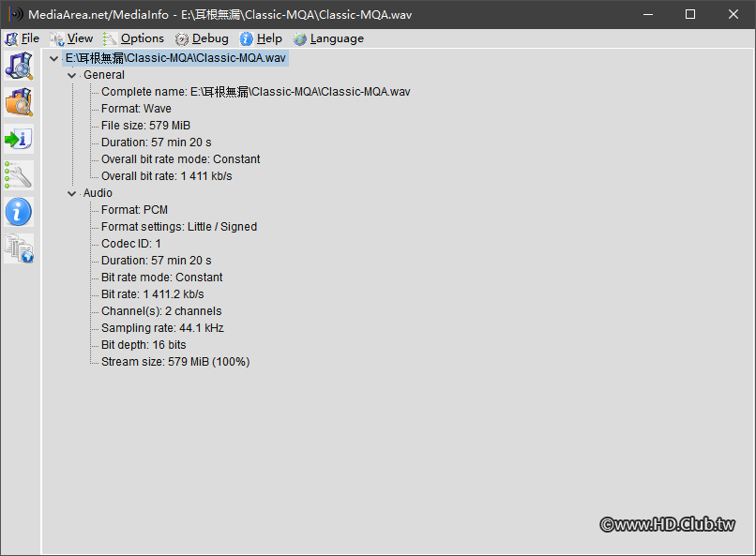Select the Format: Wave row

136,109
